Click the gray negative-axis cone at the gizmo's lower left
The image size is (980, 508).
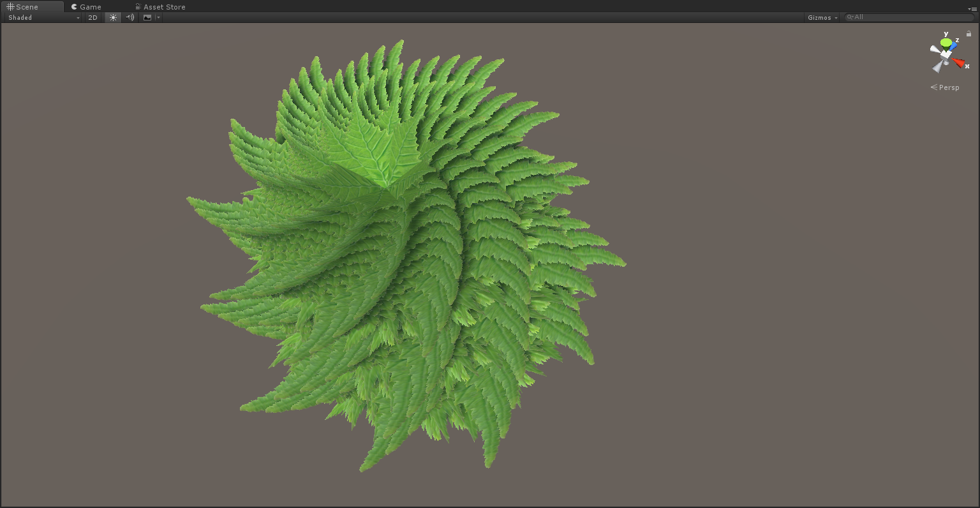(937, 66)
